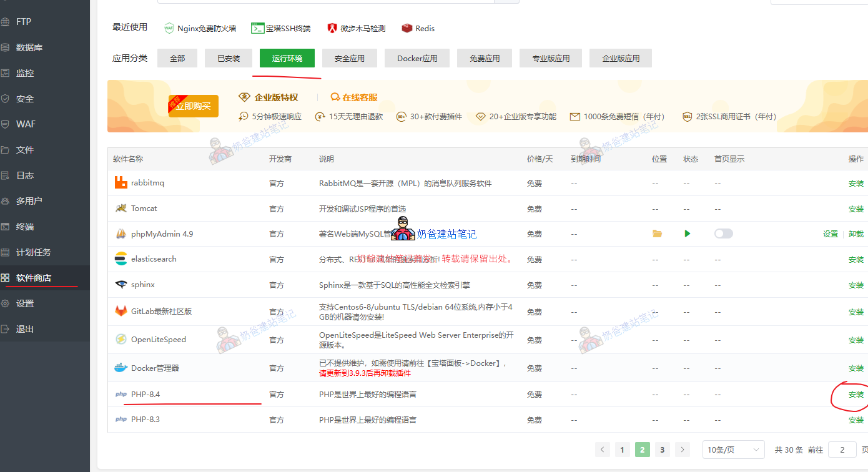Toggle phpMyAdmin homepage display switch

coord(723,234)
